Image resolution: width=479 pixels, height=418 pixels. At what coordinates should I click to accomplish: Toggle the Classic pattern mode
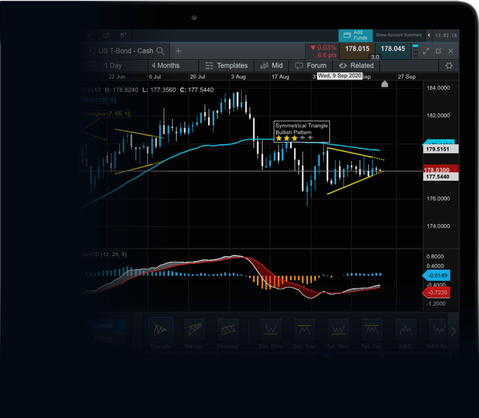[103, 326]
